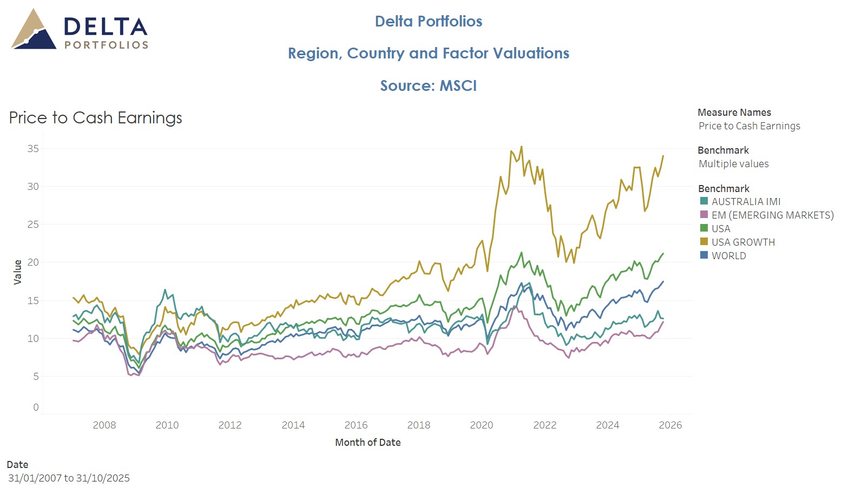Open the Measure Names 'Price to Cash Earnings' selector

point(749,126)
